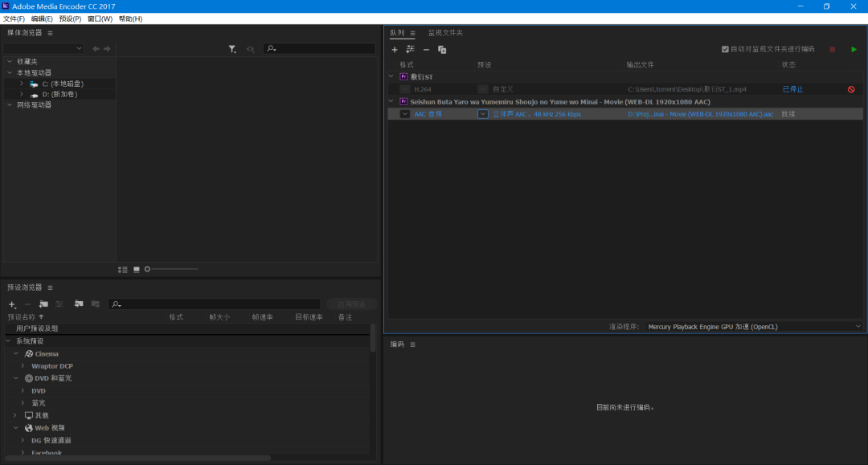Select the 队列 tab

click(397, 33)
